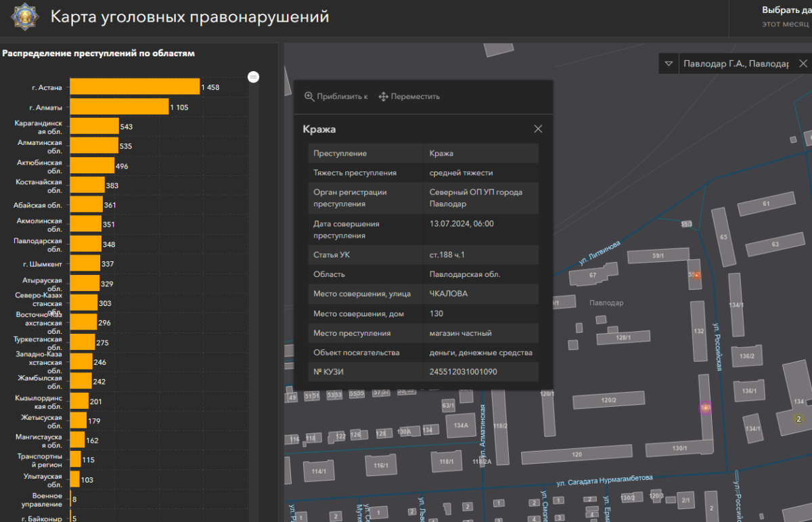Click the four-arrow "Переместить" pan icon
This screenshot has width=812, height=522.
[x=383, y=97]
